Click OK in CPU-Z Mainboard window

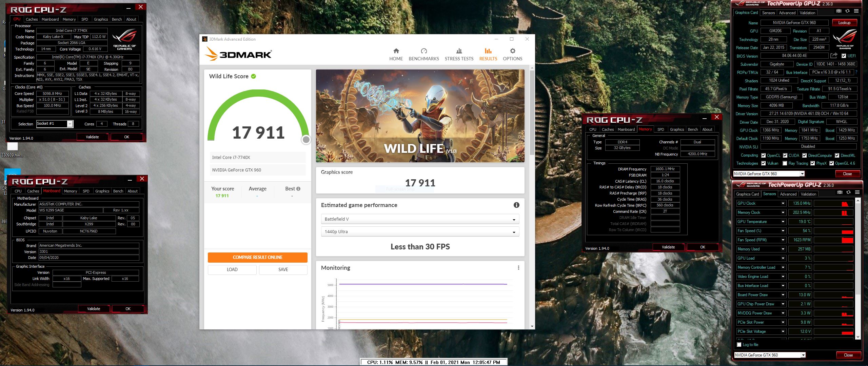click(128, 309)
